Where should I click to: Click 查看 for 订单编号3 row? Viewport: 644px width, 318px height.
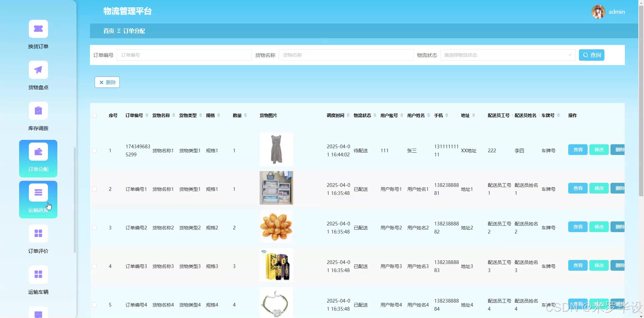[578, 265]
